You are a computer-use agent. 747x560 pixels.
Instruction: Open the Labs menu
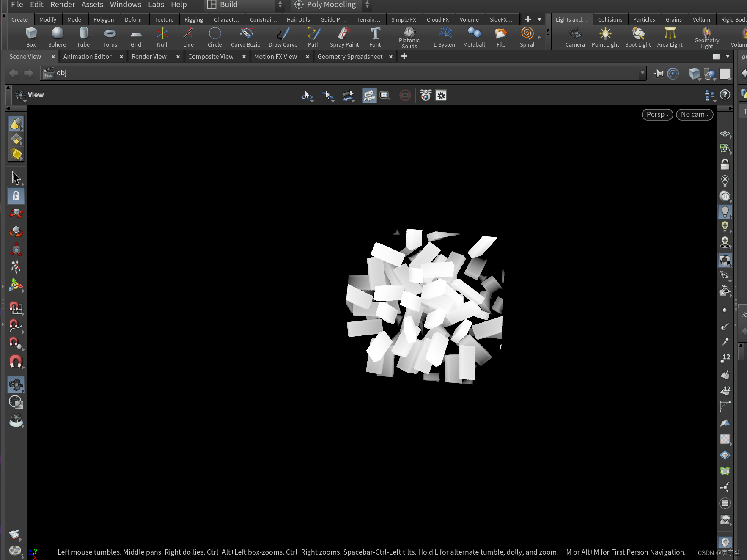[x=156, y=5]
